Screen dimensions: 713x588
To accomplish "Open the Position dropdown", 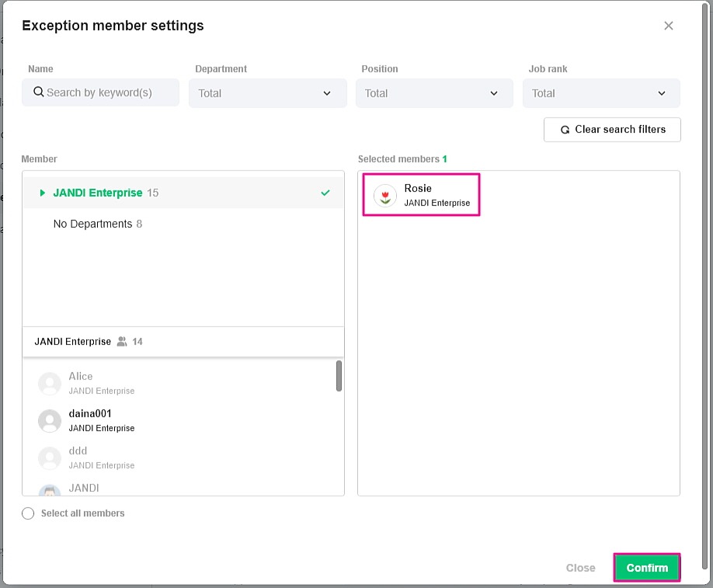I will point(434,93).
